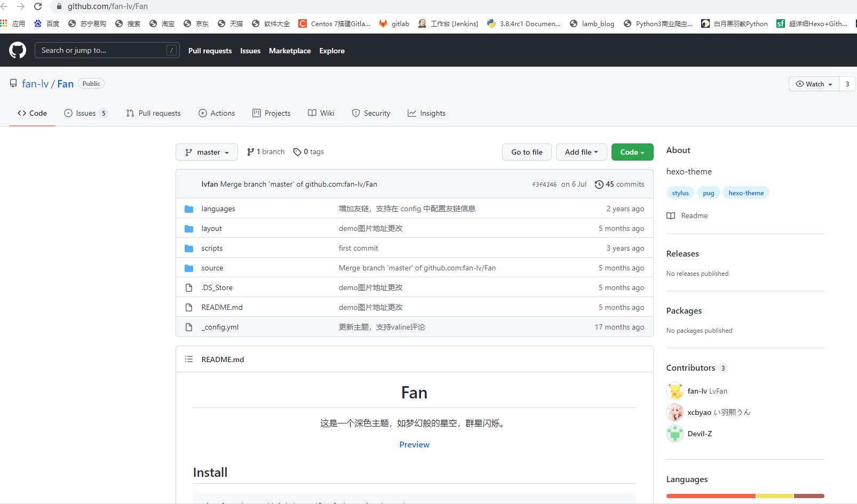Click the pug topic tag
This screenshot has width=857, height=504.
click(709, 193)
